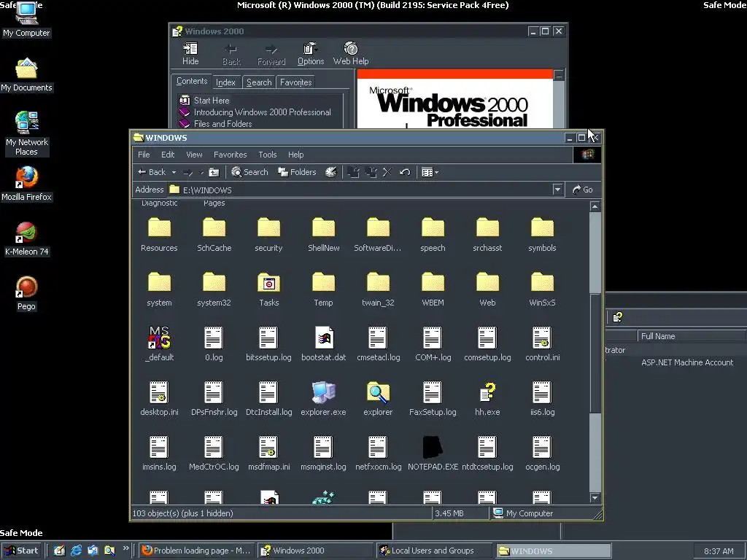Click Full Name column header
The image size is (747, 560).
pos(692,336)
